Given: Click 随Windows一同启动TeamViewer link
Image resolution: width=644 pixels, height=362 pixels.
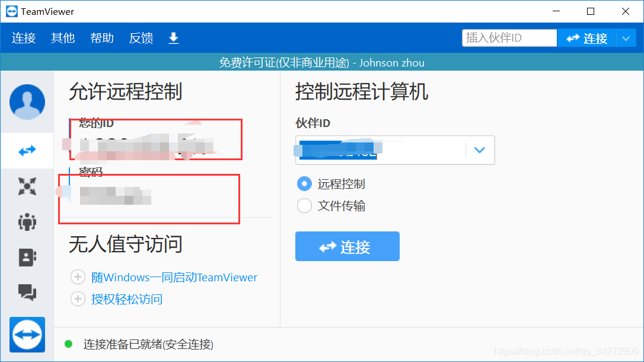Looking at the screenshot, I should 174,277.
